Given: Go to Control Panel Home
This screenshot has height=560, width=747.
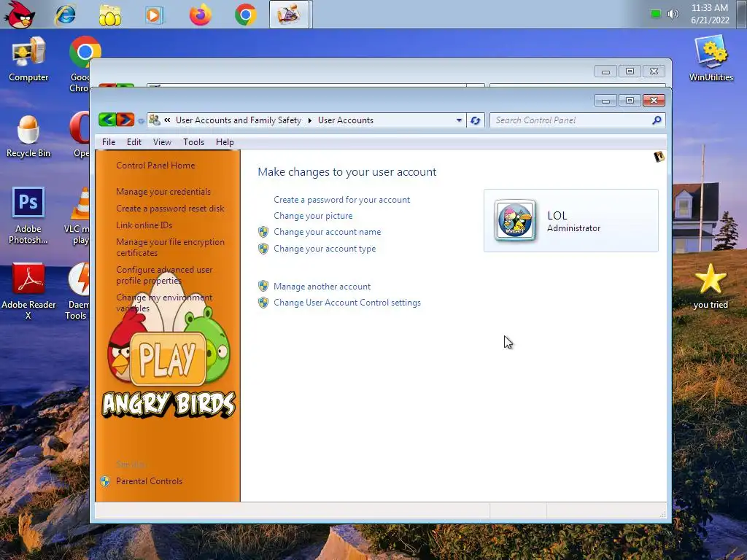Looking at the screenshot, I should (x=155, y=166).
